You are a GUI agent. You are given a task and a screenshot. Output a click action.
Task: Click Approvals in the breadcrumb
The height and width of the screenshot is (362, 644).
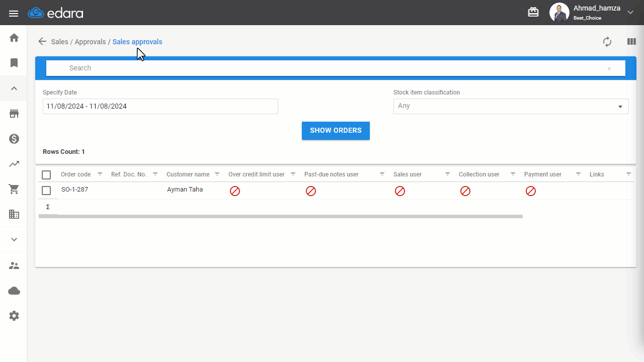[90, 42]
